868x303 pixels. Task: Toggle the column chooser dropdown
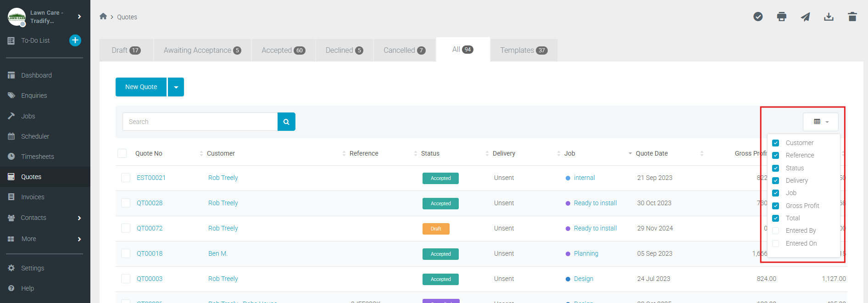(x=820, y=122)
